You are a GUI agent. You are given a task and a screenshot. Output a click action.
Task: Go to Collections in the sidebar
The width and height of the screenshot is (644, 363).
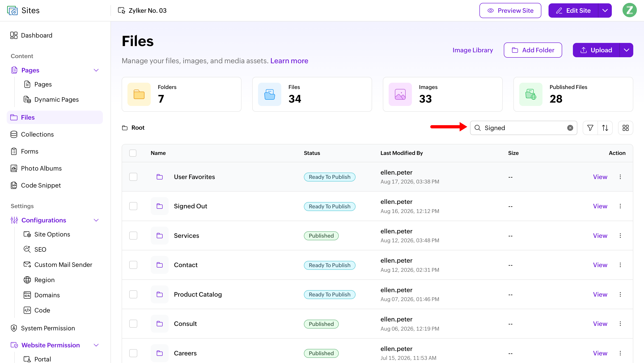[x=32, y=134]
